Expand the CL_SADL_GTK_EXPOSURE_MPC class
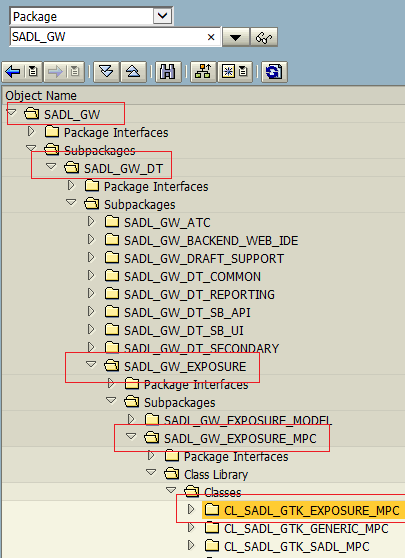 (191, 509)
